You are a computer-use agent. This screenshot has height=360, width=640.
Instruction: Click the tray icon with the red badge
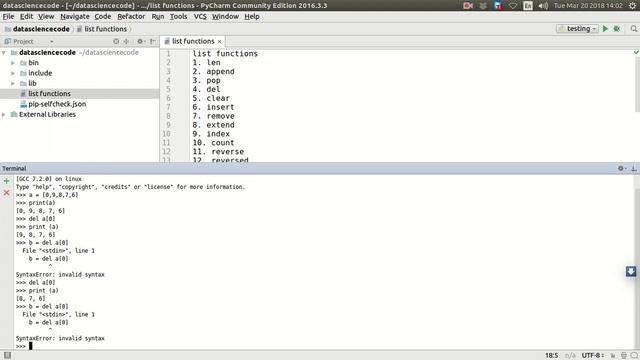[498, 6]
